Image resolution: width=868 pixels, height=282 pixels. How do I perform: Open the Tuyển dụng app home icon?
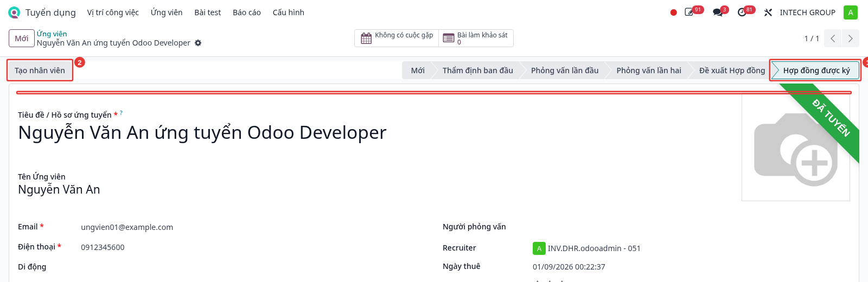click(14, 12)
